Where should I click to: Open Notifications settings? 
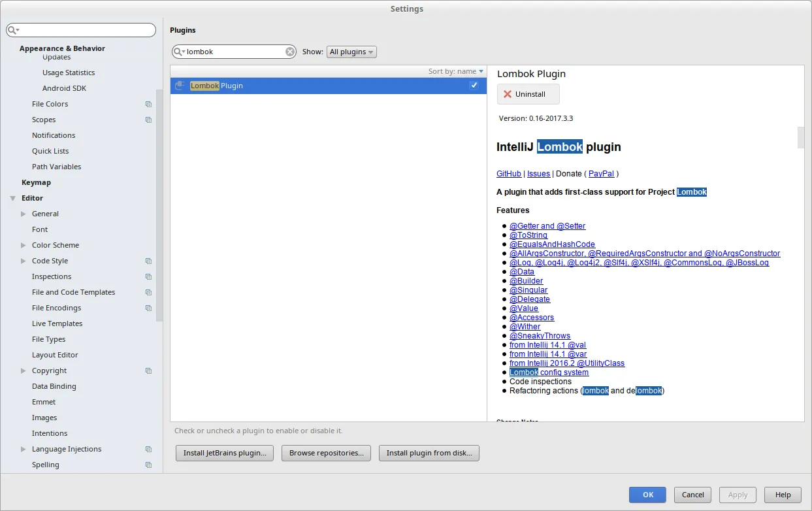(x=54, y=135)
